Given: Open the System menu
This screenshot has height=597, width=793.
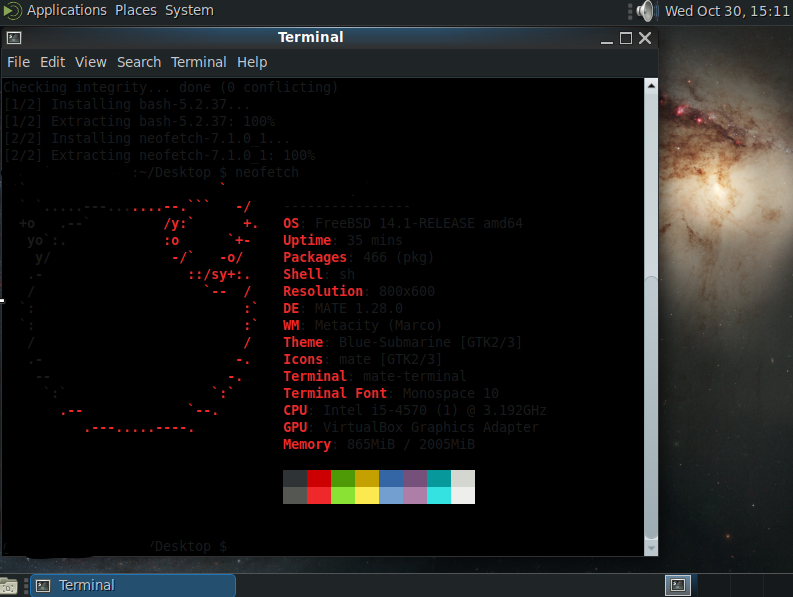Looking at the screenshot, I should [189, 10].
